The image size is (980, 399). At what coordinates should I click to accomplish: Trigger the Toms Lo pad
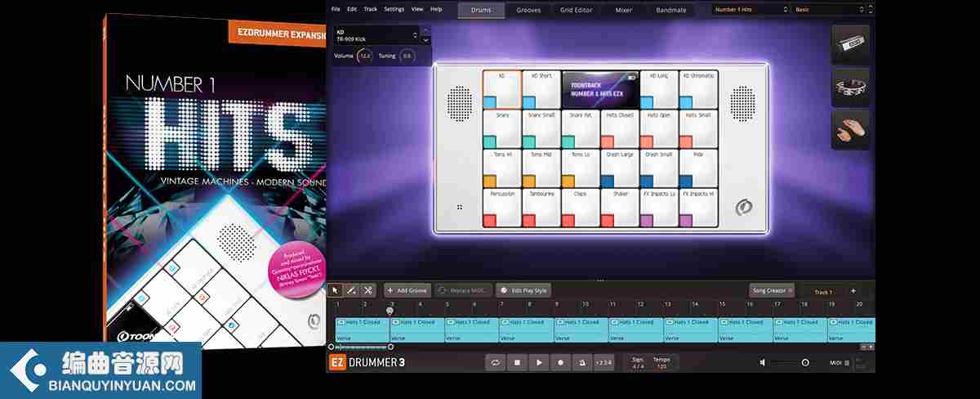(581, 168)
